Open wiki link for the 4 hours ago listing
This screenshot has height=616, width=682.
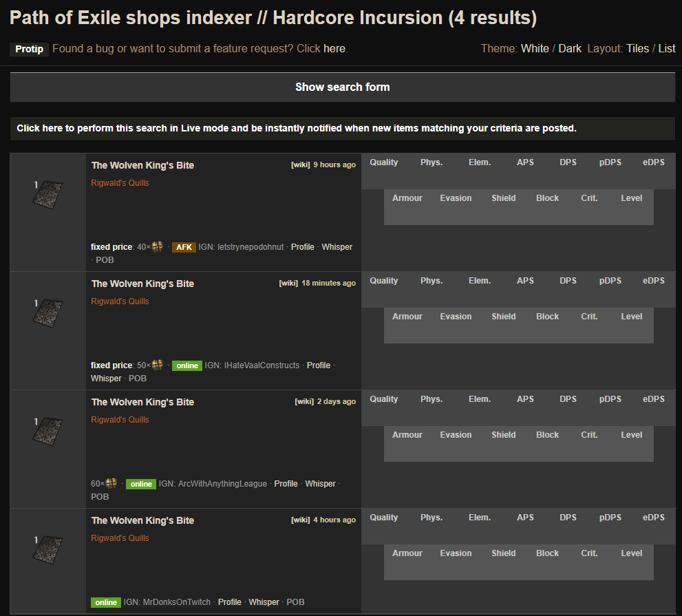point(301,520)
